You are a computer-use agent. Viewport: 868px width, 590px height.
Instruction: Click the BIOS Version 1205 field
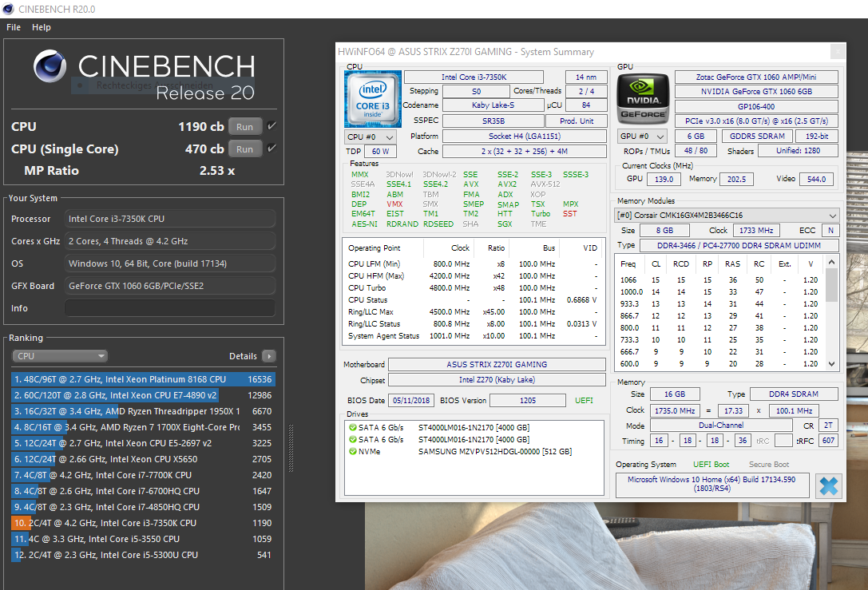[528, 400]
